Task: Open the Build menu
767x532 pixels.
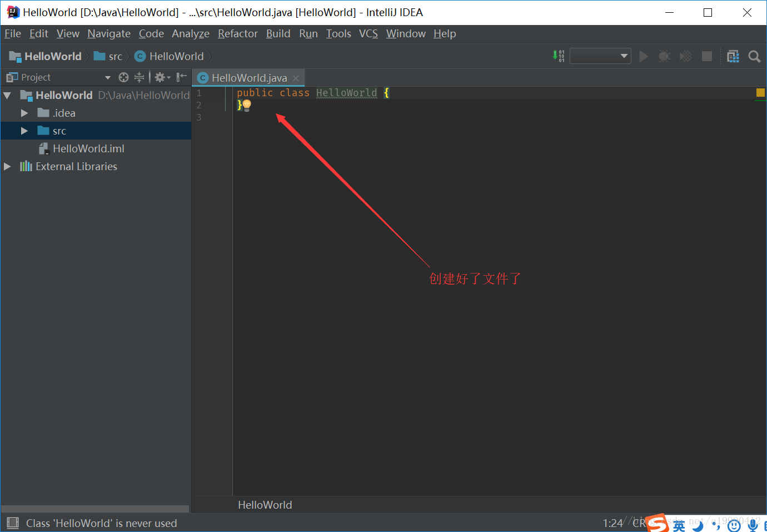Action: coord(278,34)
